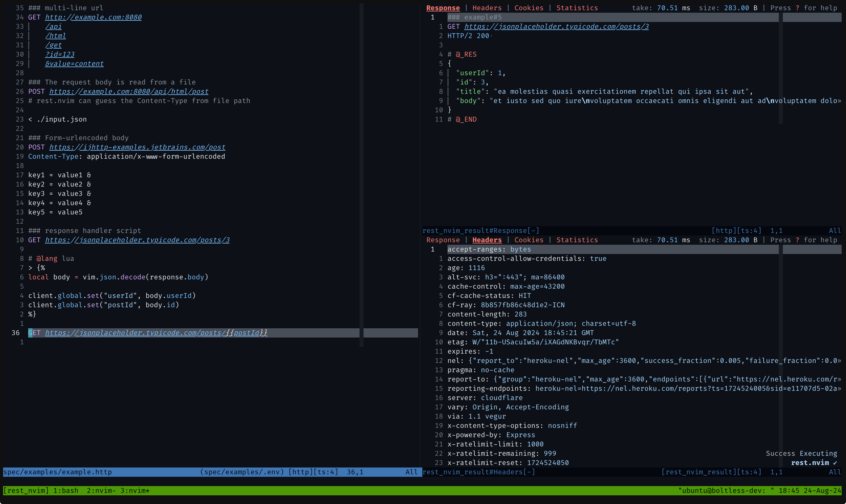The width and height of the screenshot is (846, 504).
Task: Click the 'key1 = value1 &' line
Action: [x=59, y=175]
